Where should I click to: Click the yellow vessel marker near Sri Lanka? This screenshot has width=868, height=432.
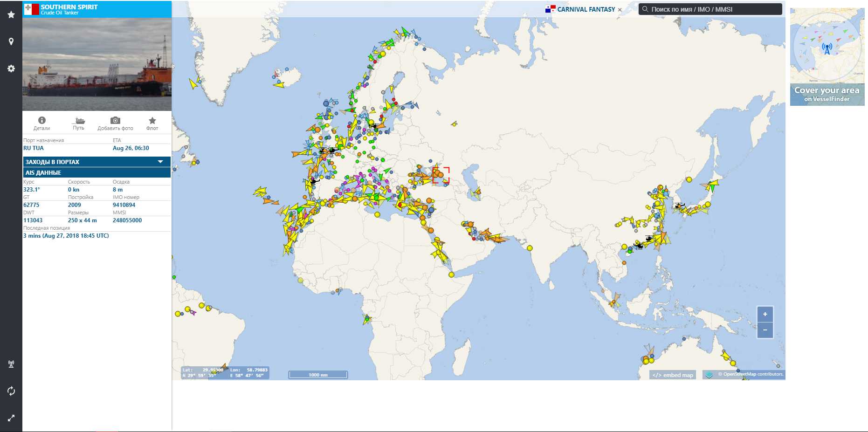click(530, 248)
